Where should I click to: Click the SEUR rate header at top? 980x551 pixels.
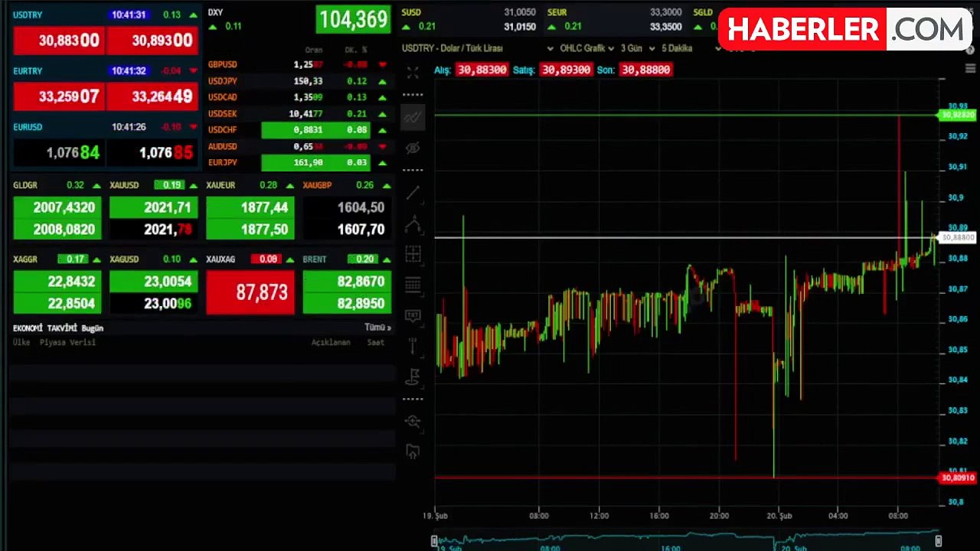point(557,13)
